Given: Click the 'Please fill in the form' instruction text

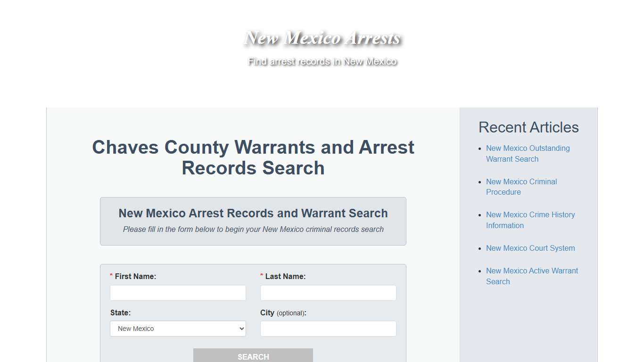Looking at the screenshot, I should tap(253, 229).
